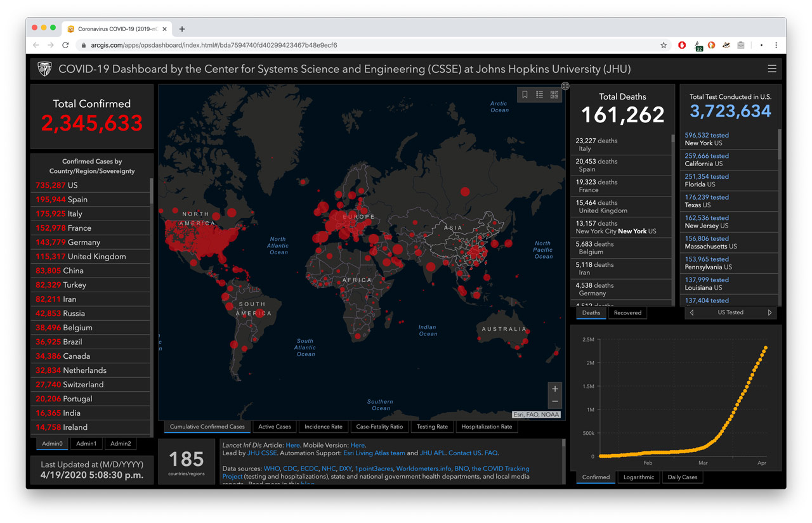Go to next panel after US Tested
This screenshot has height=523, width=812.
769,313
